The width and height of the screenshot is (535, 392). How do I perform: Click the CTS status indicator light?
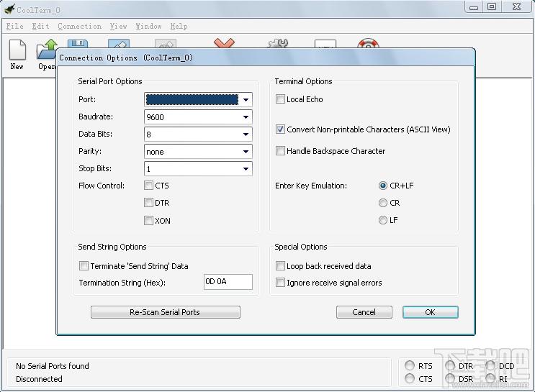click(410, 378)
